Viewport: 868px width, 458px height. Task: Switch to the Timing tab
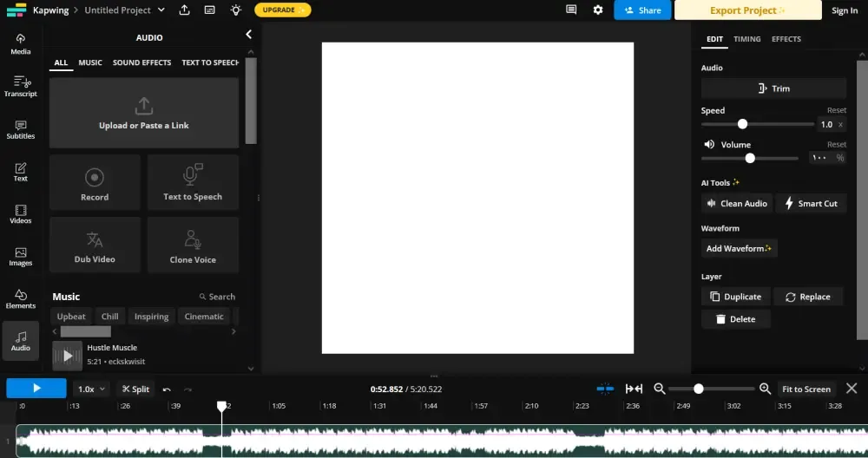click(746, 39)
